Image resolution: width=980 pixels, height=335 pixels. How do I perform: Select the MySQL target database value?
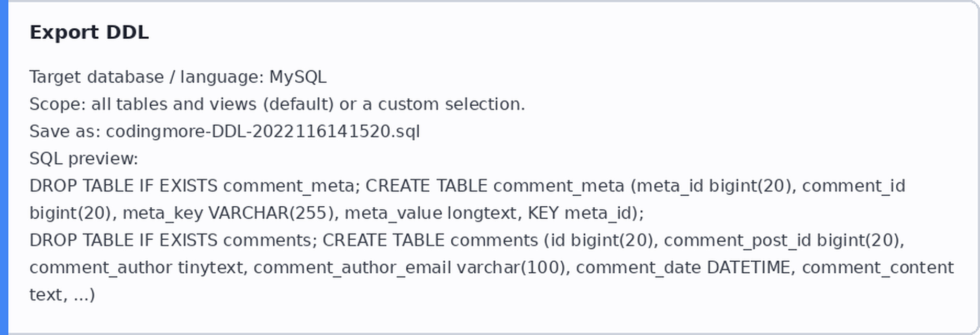[298, 77]
